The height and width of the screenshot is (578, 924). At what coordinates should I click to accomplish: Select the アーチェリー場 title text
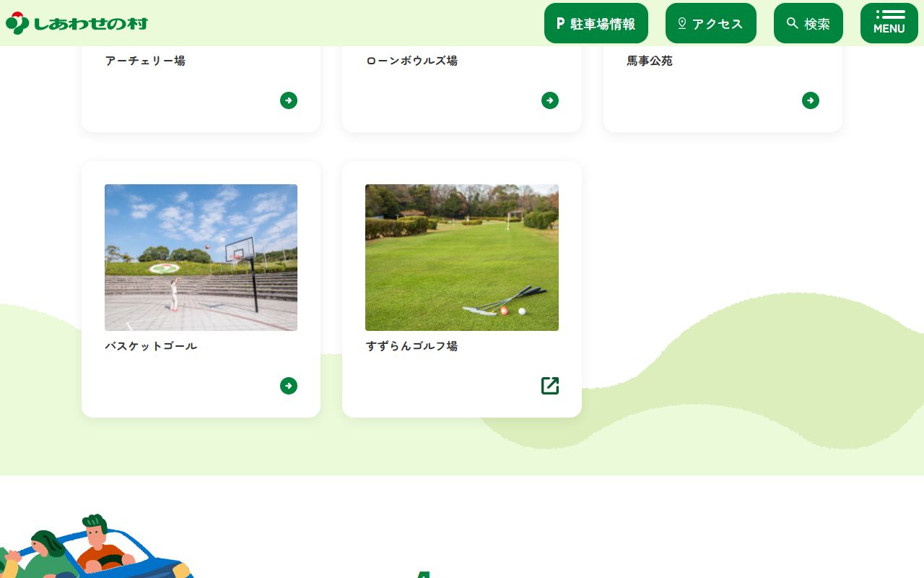tap(145, 61)
